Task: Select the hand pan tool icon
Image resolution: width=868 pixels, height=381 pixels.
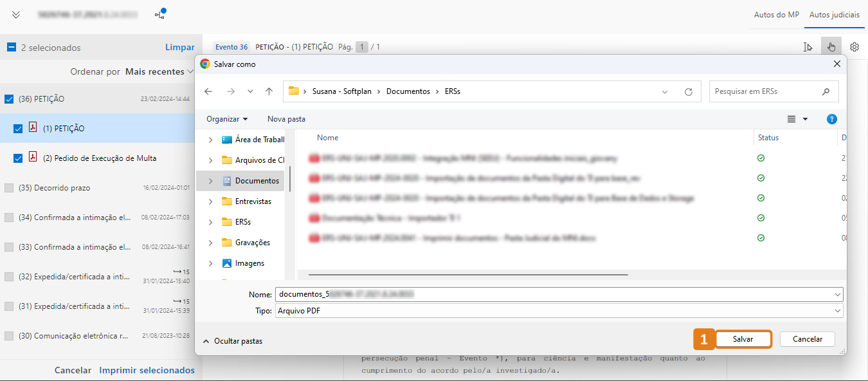Action: (831, 47)
